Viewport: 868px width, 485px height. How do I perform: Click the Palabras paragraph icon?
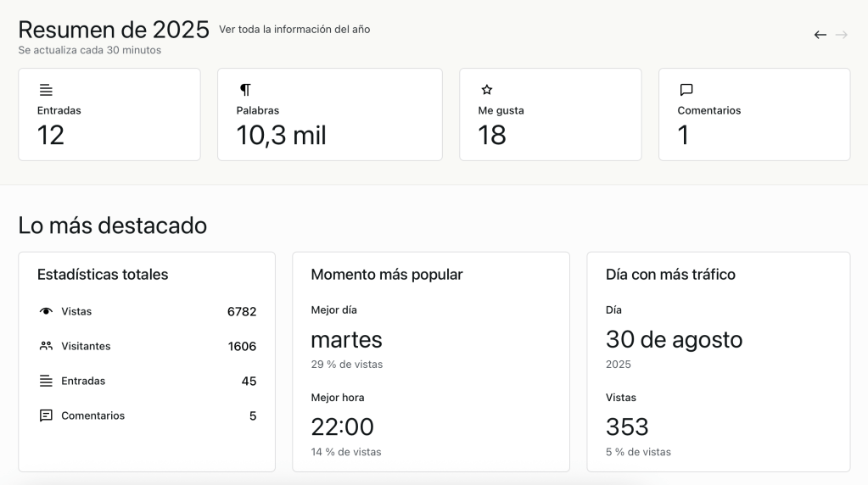click(245, 90)
